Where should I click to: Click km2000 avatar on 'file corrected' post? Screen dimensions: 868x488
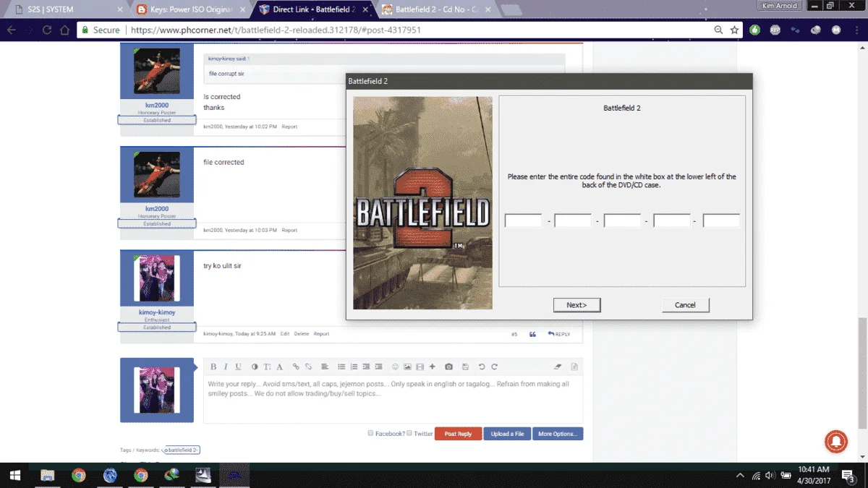(157, 175)
